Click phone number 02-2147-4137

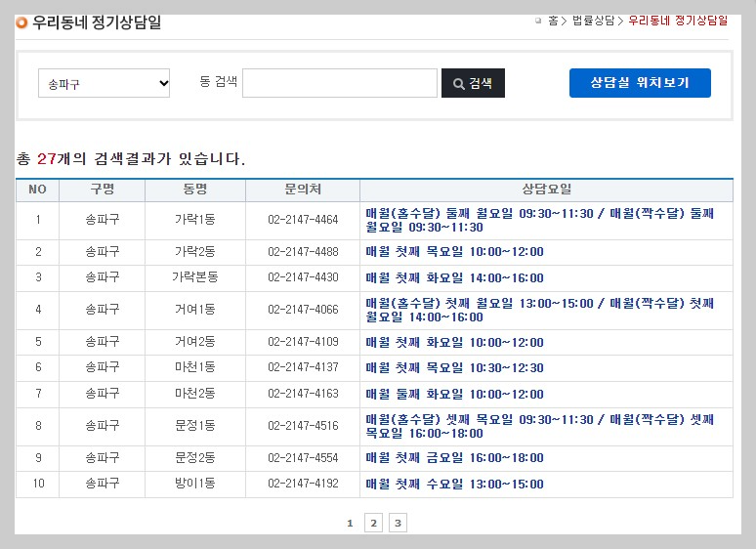pos(303,367)
